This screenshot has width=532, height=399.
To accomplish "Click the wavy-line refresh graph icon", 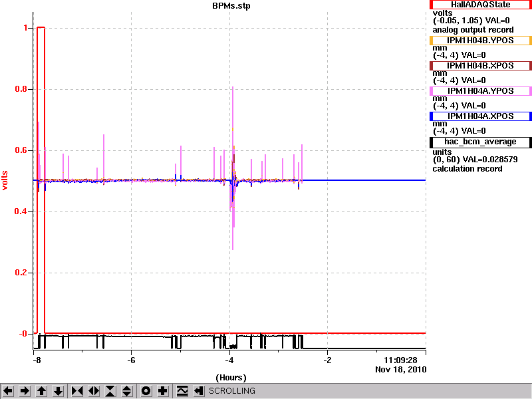I will coord(182,391).
